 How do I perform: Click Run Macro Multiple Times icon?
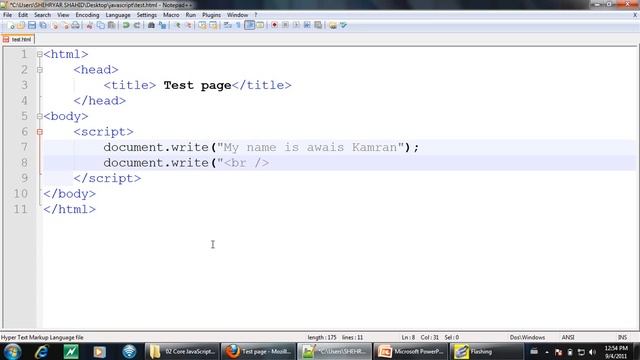307,25
